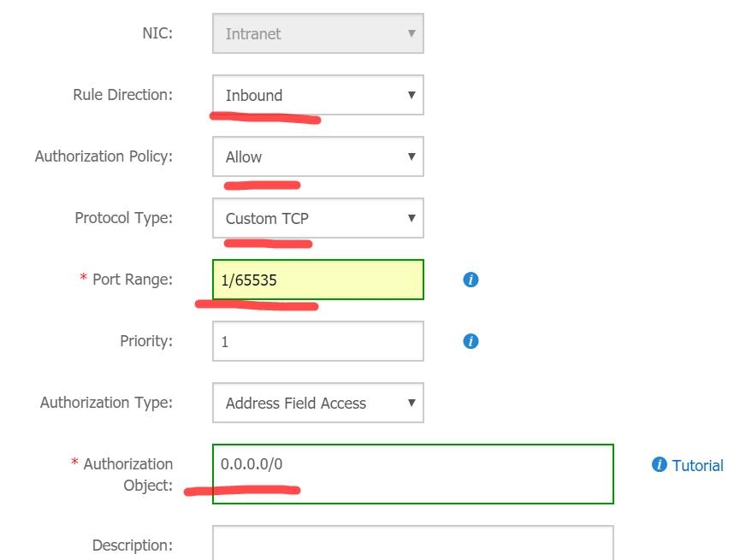Open the Rule Direction dropdown
The image size is (734, 560).
click(x=318, y=95)
